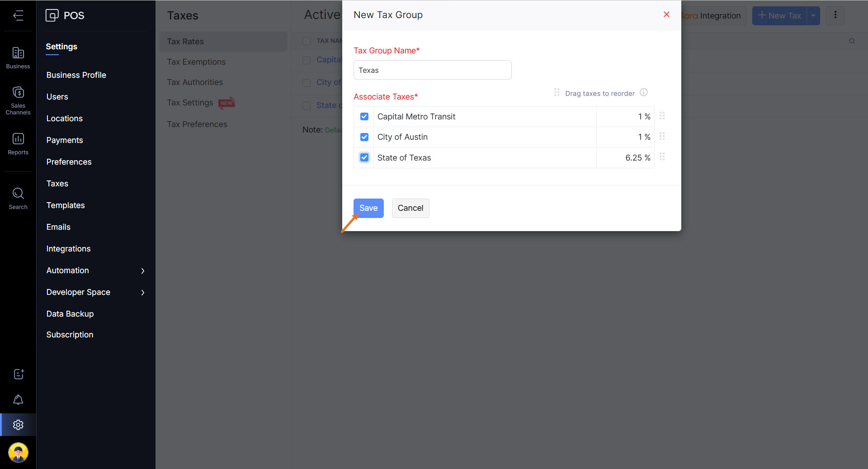Open the Reports icon

click(18, 143)
